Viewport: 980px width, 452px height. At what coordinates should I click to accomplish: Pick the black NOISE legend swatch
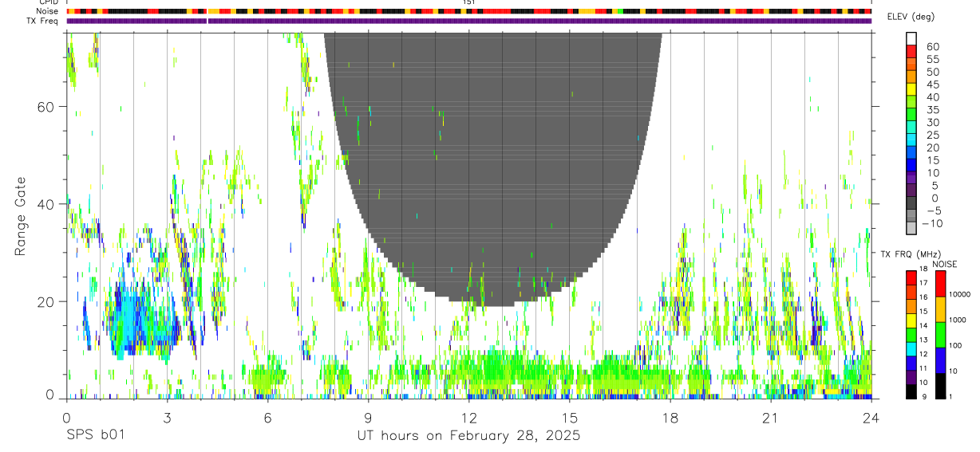tap(941, 386)
